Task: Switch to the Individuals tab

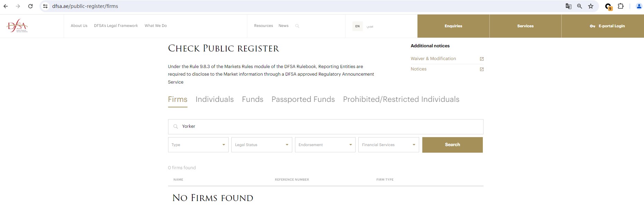Action: (214, 99)
